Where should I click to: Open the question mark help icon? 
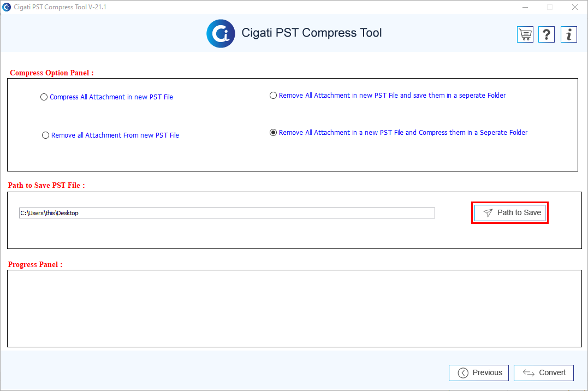point(547,34)
